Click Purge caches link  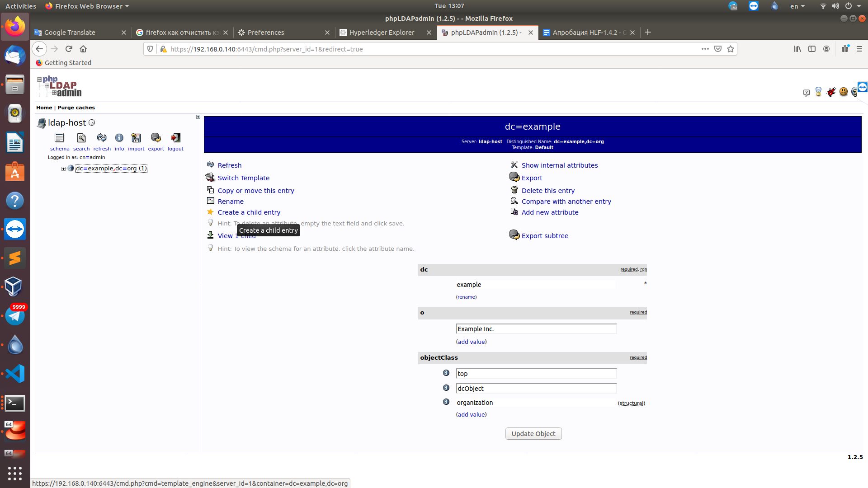coord(76,108)
